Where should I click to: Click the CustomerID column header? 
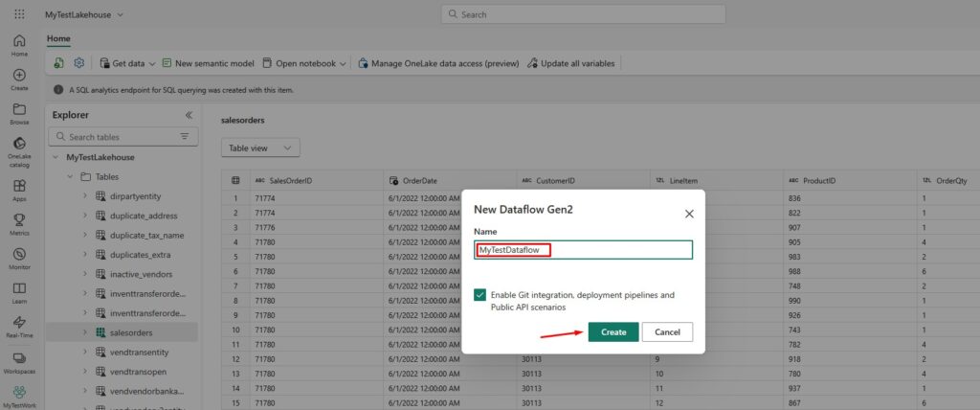(x=584, y=181)
